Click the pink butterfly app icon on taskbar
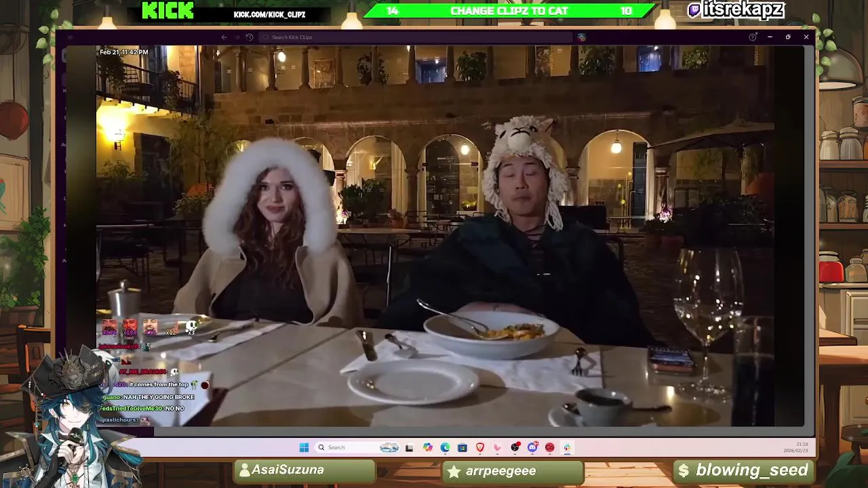Image resolution: width=868 pixels, height=488 pixels. point(497,447)
